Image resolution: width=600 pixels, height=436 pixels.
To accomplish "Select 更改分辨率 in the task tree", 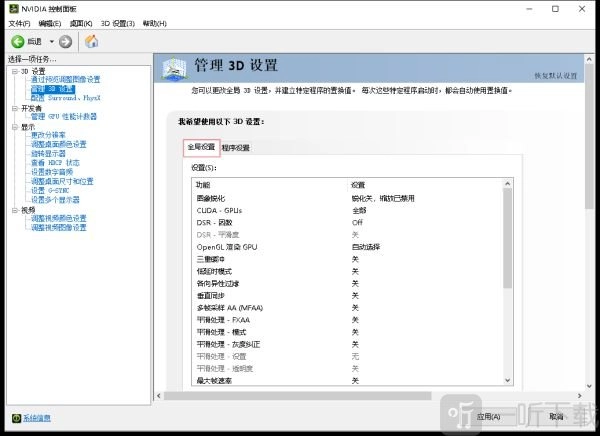I will pyautogui.click(x=48, y=135).
